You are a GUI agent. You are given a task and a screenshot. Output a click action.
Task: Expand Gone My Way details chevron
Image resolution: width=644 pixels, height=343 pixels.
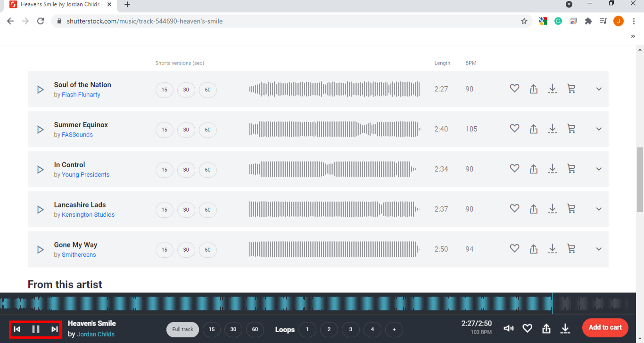click(x=599, y=249)
